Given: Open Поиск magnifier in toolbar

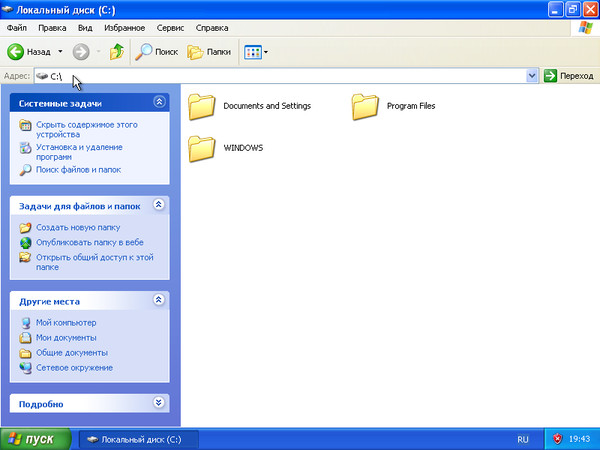Looking at the screenshot, I should pos(157,52).
